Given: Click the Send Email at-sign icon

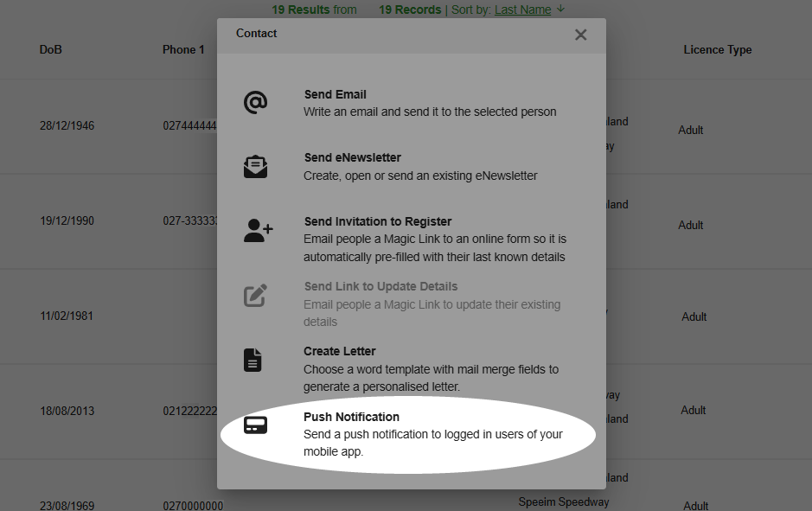Looking at the screenshot, I should point(255,103).
